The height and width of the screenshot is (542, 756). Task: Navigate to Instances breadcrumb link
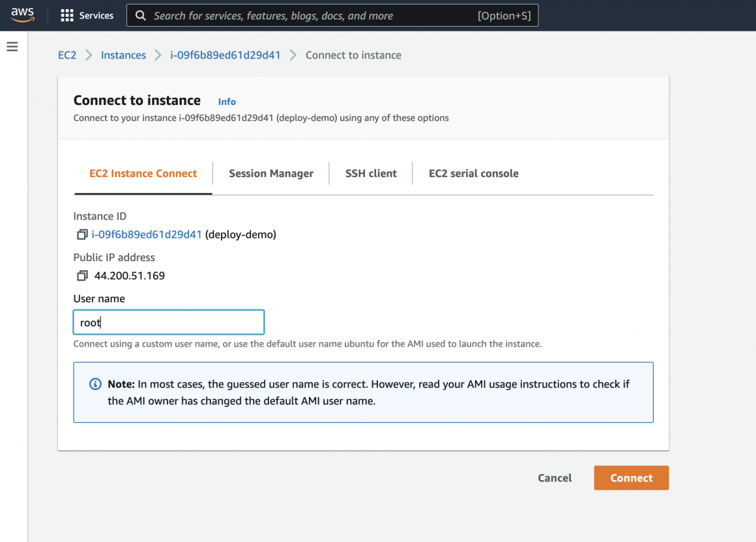click(123, 55)
